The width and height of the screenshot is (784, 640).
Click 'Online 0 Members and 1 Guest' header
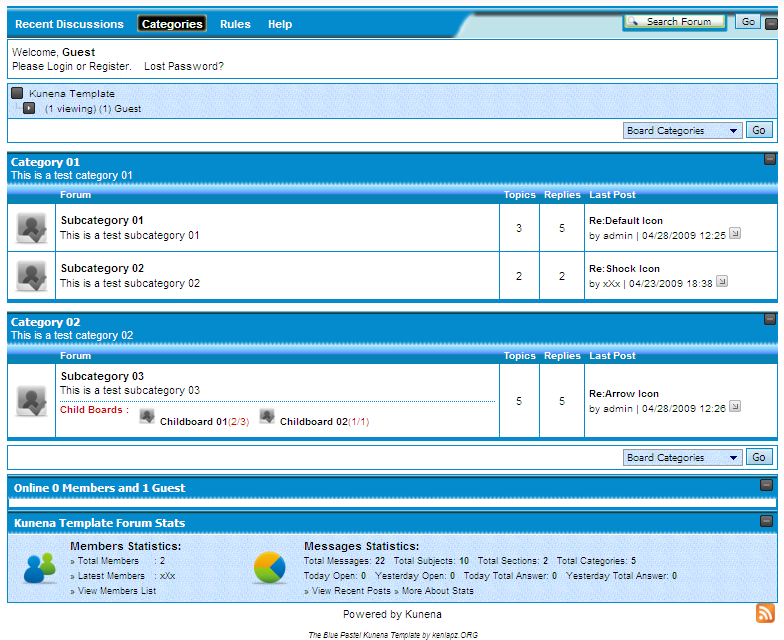[99, 488]
